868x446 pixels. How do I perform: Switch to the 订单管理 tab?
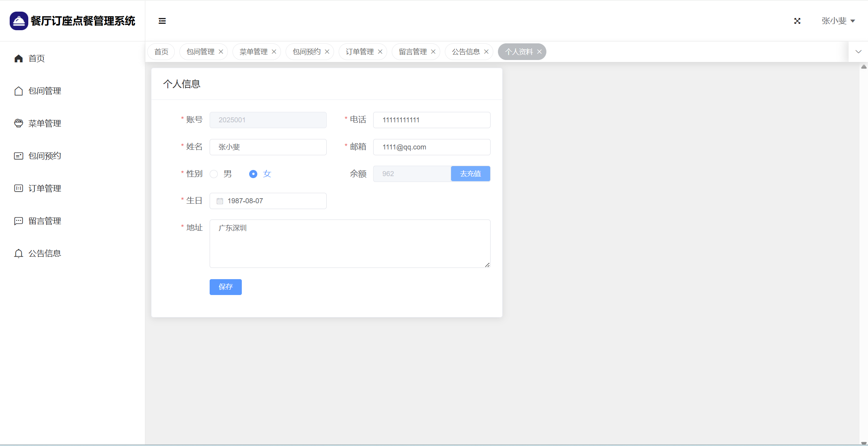click(359, 52)
